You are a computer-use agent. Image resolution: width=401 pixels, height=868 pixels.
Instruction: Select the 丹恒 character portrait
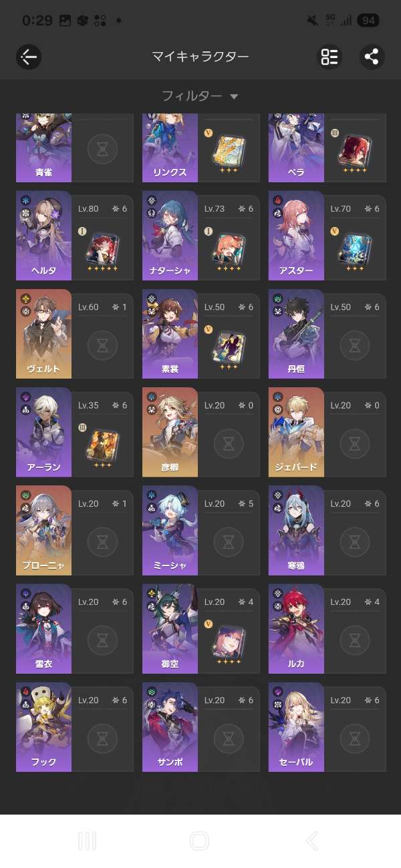click(296, 332)
